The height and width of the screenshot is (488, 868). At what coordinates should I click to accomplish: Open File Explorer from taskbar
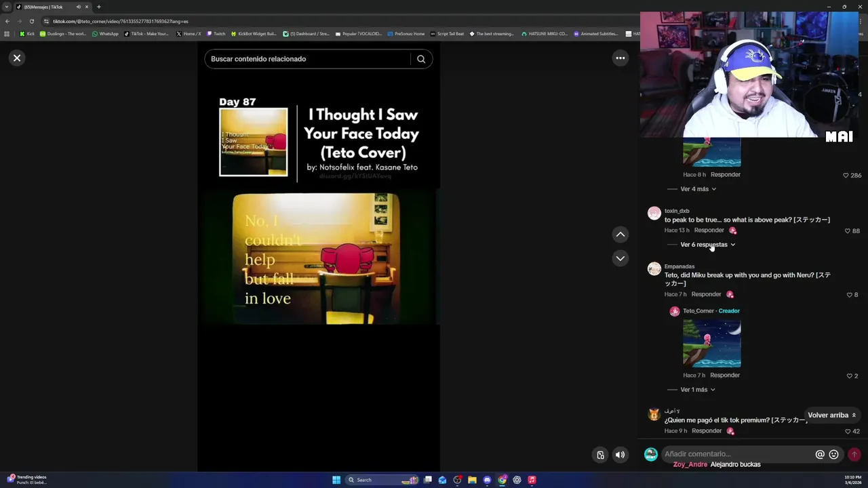point(472,480)
